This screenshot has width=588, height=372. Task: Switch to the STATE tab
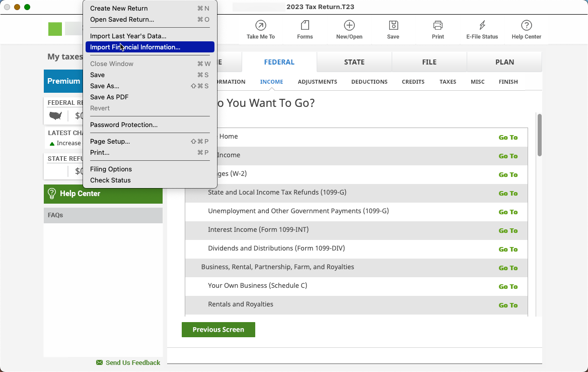point(354,61)
